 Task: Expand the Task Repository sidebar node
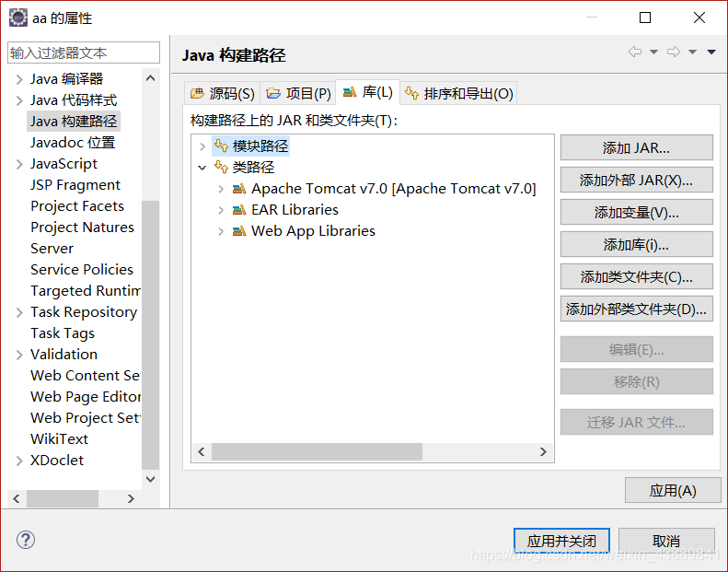click(19, 312)
